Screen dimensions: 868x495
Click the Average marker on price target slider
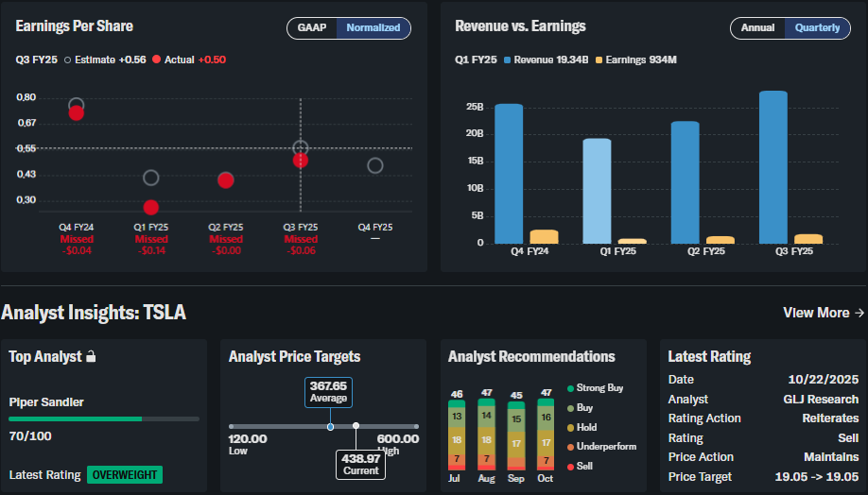pos(330,427)
